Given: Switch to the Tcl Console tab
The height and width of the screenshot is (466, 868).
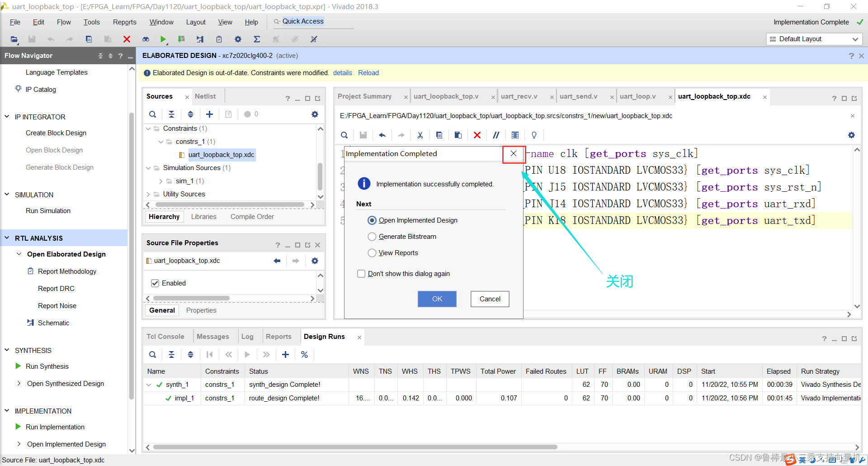Looking at the screenshot, I should (x=165, y=337).
